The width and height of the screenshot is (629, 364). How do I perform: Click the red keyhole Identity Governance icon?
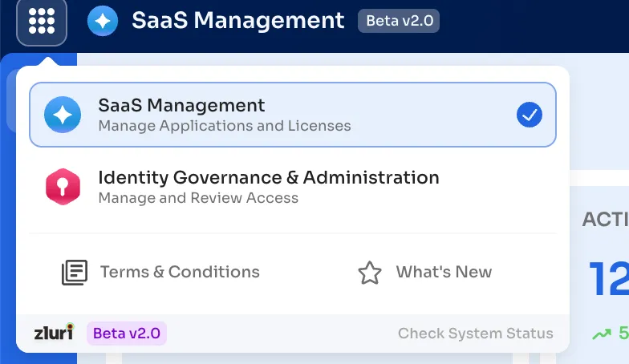63,187
